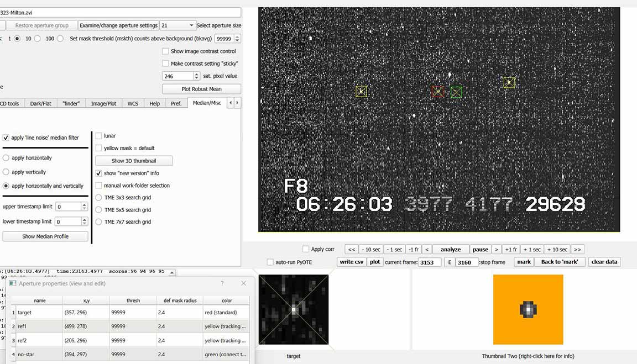Enable Show image contrast control checkbox
The width and height of the screenshot is (637, 364).
pyautogui.click(x=165, y=51)
